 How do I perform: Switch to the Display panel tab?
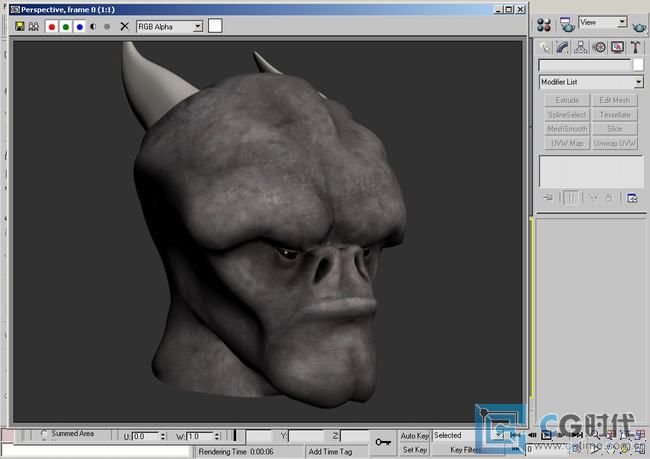[617, 47]
